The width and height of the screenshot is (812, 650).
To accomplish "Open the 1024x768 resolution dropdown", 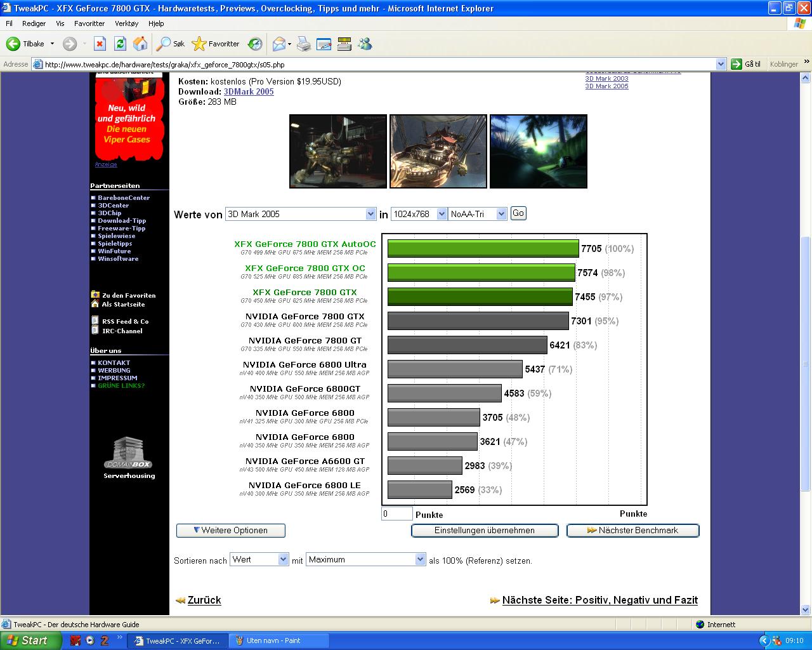I will 419,214.
